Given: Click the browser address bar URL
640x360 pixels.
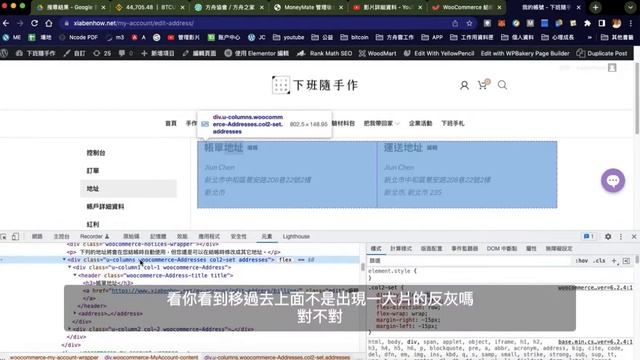Looking at the screenshot, I should pos(133,23).
